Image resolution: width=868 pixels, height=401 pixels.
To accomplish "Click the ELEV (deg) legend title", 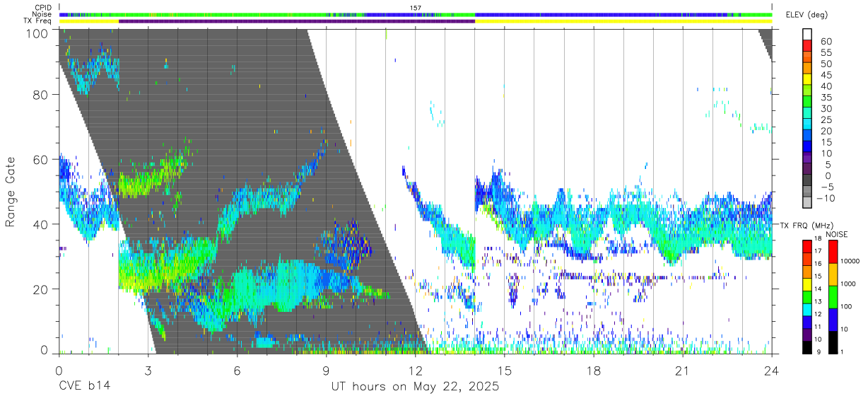I will [x=807, y=15].
